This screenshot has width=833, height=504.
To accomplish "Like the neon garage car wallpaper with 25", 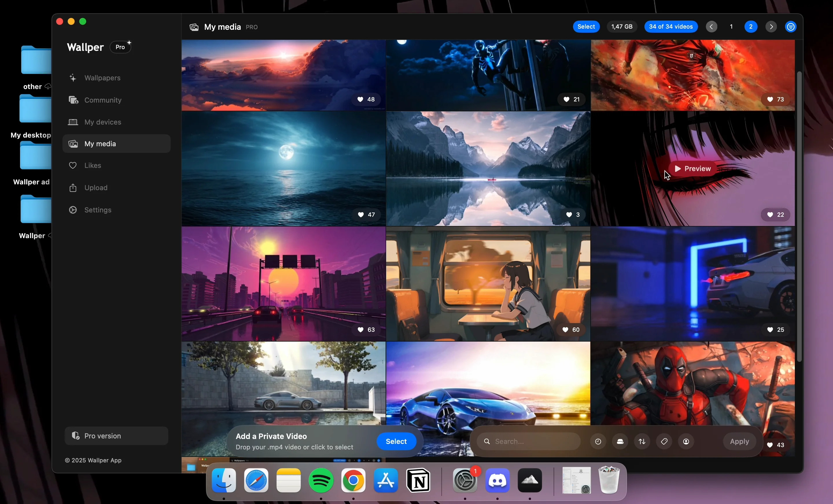I will pyautogui.click(x=775, y=330).
